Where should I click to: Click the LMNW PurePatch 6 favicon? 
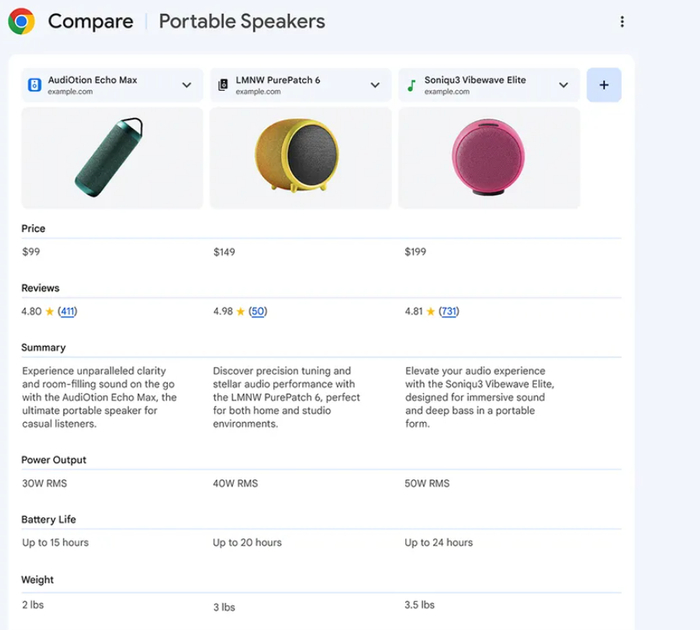(x=223, y=85)
